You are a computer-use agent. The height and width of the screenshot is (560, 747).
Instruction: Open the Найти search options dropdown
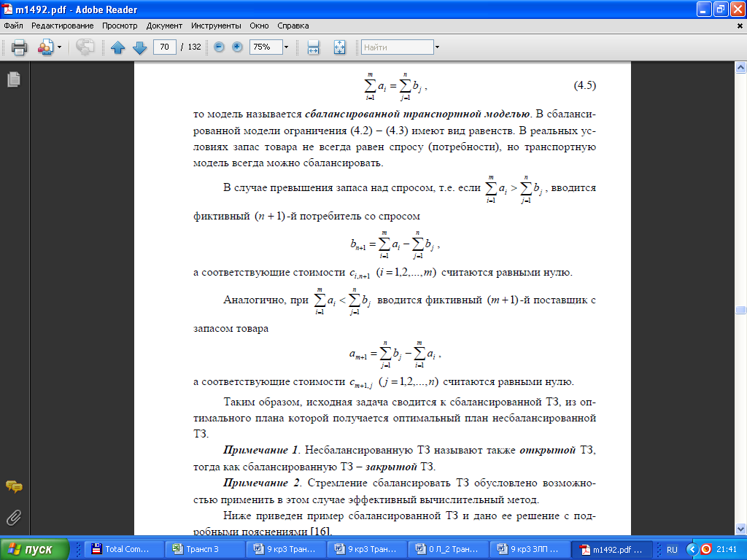click(438, 47)
